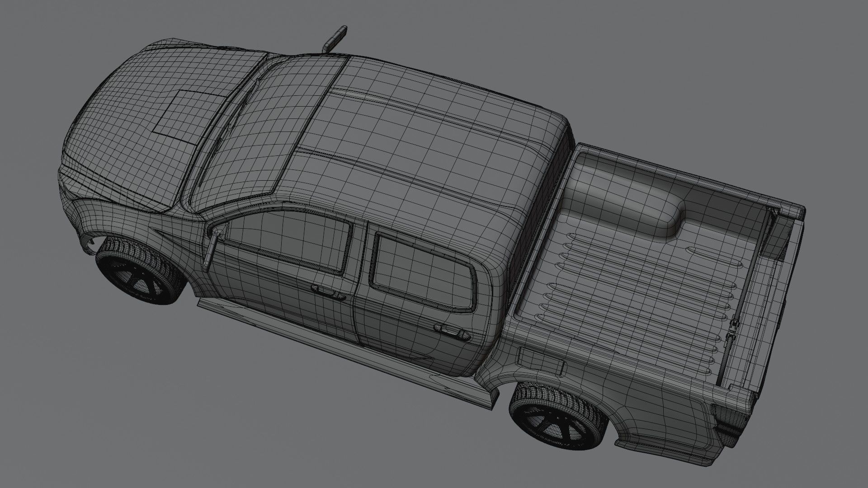Select the front door handle
Screen dimensions: 868x488
[x=328, y=292]
